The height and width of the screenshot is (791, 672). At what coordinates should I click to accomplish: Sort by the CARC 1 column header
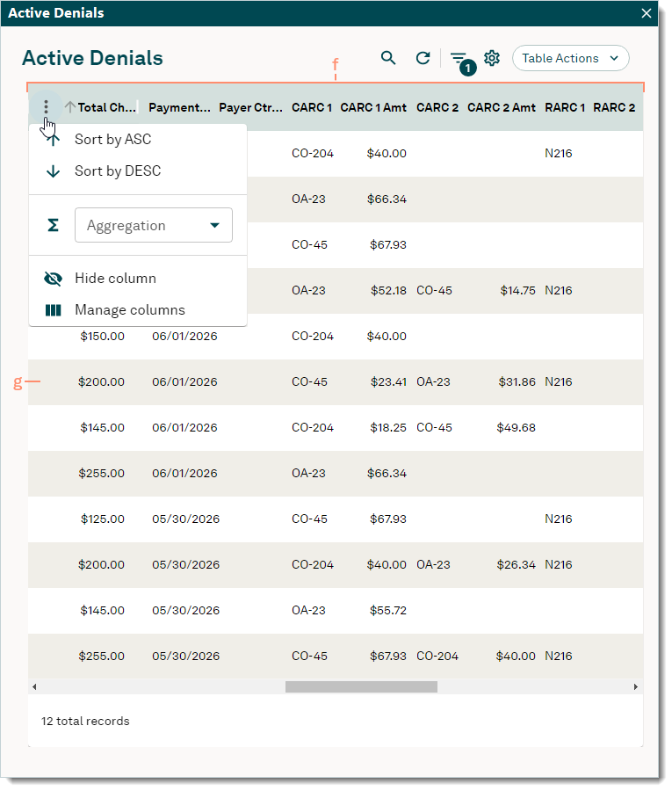click(312, 107)
